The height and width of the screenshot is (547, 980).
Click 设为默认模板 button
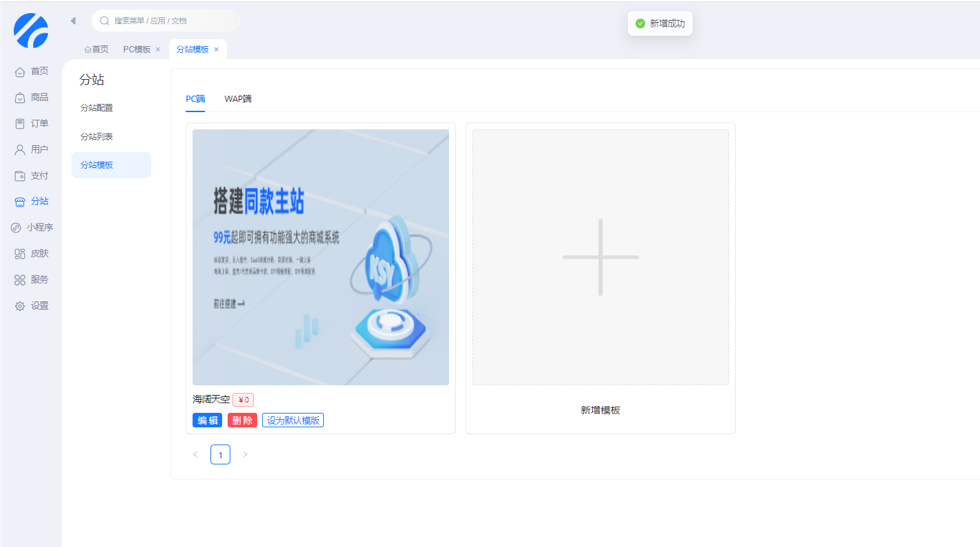293,420
